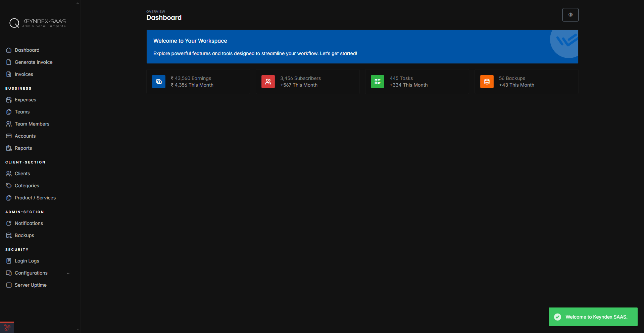Go to Team Members page
Image resolution: width=644 pixels, height=333 pixels.
(32, 124)
